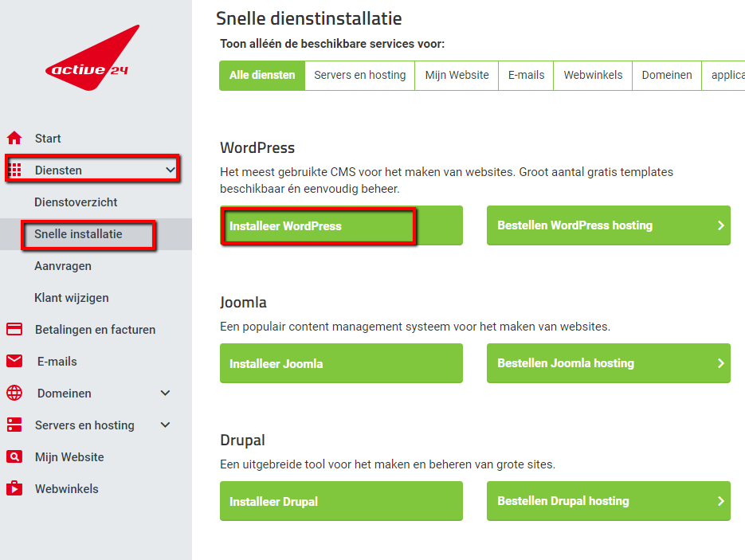
Task: Click the WordPress section heading
Action: pyautogui.click(x=257, y=147)
